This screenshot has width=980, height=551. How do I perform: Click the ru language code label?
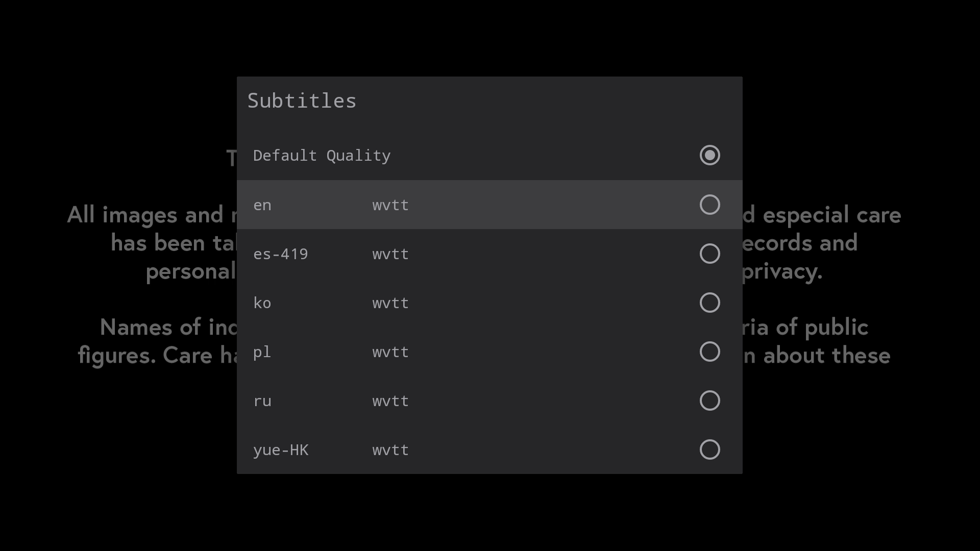(x=262, y=401)
